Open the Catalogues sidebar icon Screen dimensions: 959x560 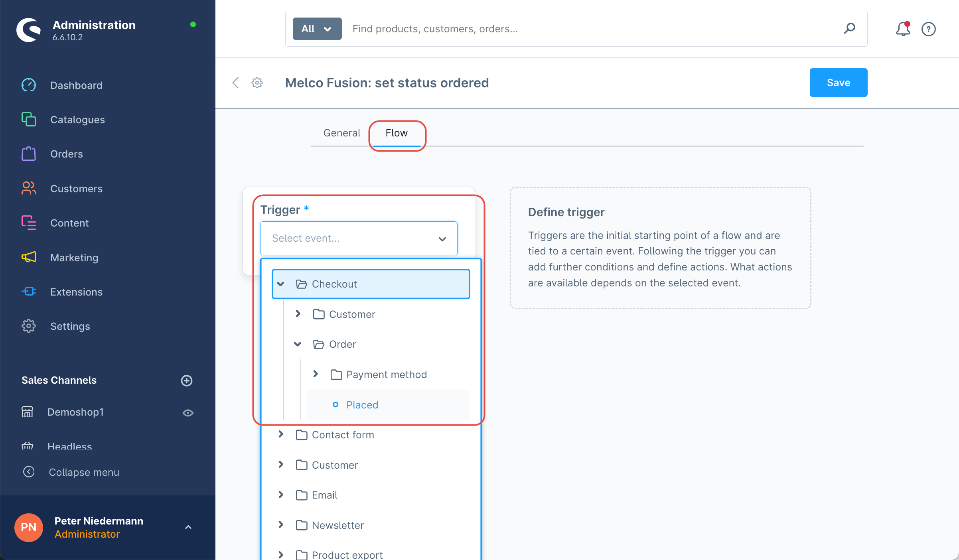click(29, 119)
